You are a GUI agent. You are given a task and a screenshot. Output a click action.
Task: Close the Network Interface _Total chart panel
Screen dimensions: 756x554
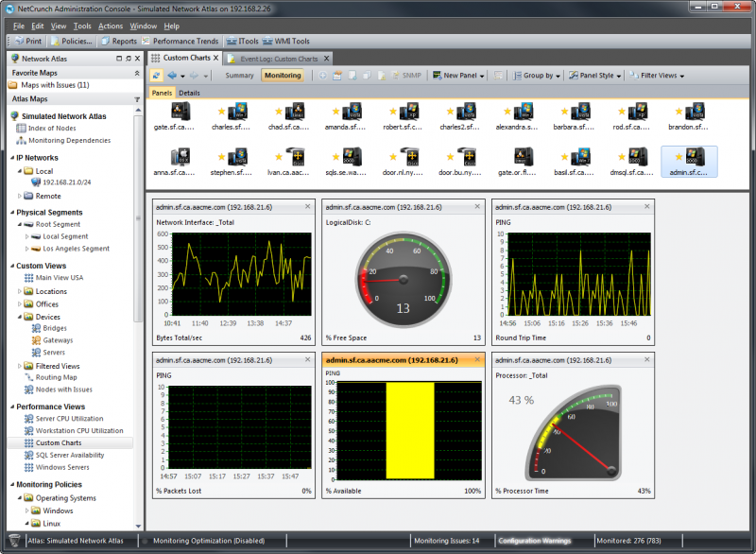[x=308, y=206]
